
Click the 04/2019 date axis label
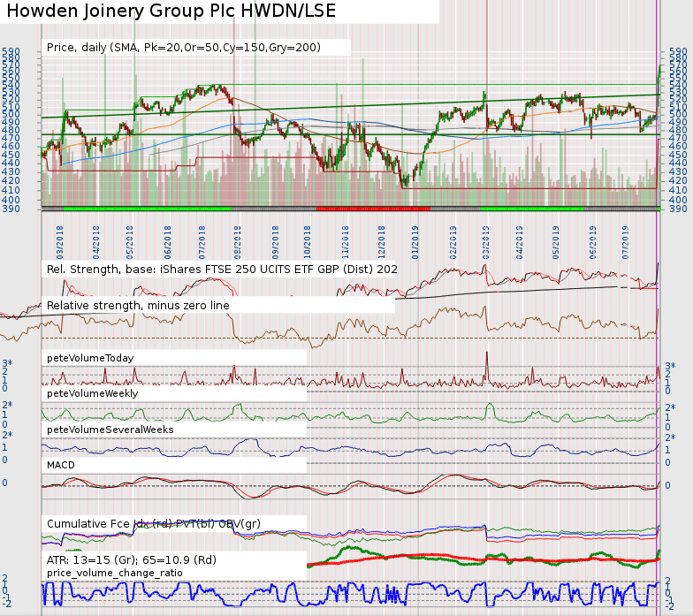click(x=520, y=242)
